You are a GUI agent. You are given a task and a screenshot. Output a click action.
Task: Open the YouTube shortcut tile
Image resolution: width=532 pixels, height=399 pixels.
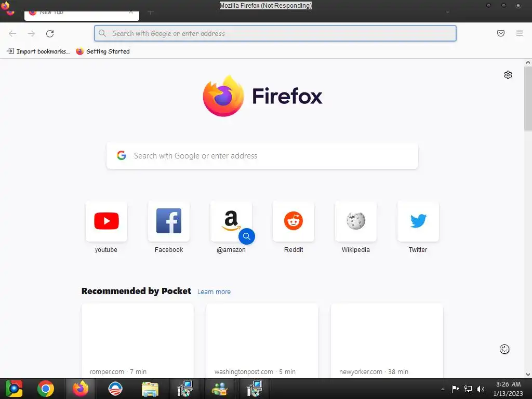[x=106, y=221]
